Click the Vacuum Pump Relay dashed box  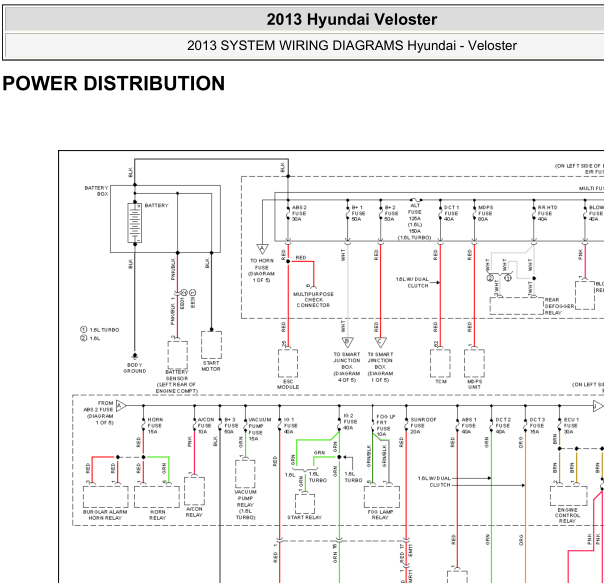pyautogui.click(x=245, y=474)
